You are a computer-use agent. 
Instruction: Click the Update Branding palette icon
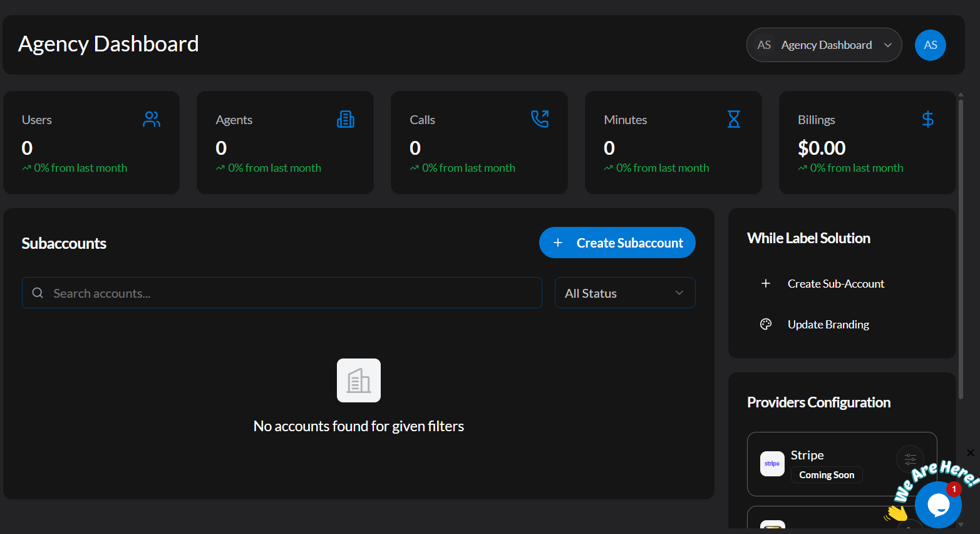766,324
